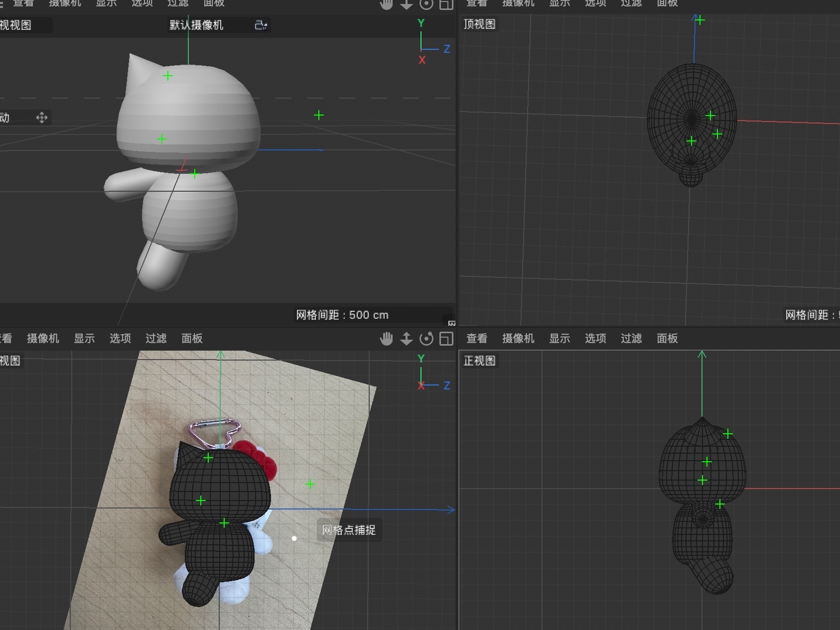
Task: Open the 显示 menu in the lower-left viewport
Action: [x=85, y=338]
